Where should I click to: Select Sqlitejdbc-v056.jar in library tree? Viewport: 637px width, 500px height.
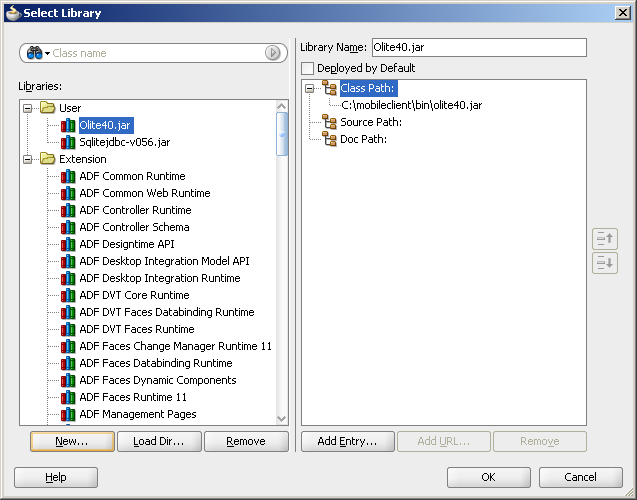(125, 142)
